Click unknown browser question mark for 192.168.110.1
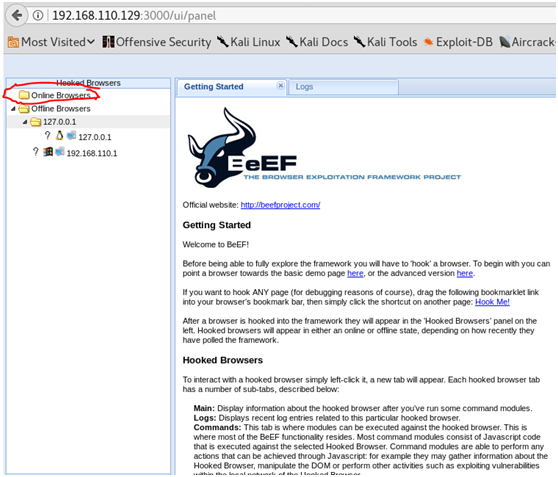 pos(35,152)
